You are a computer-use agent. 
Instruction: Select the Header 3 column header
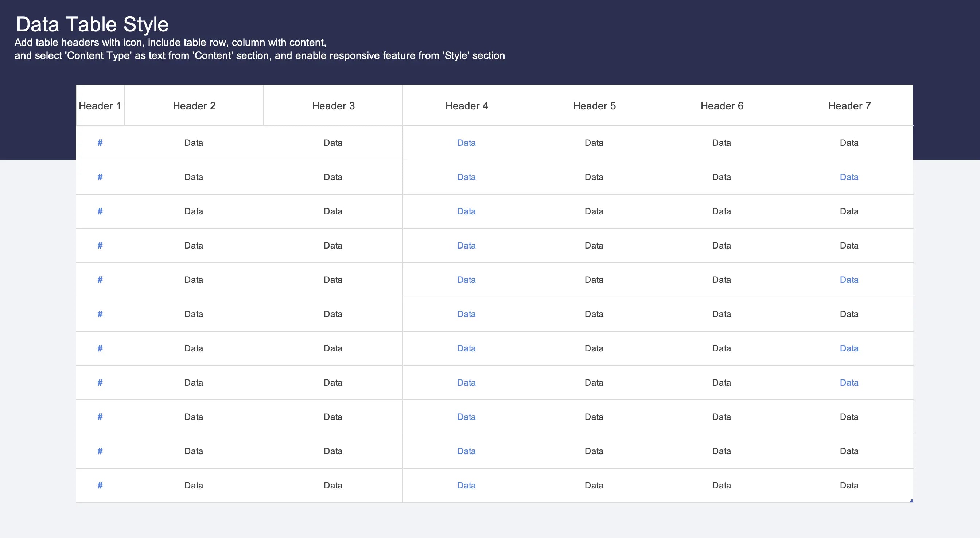click(333, 106)
